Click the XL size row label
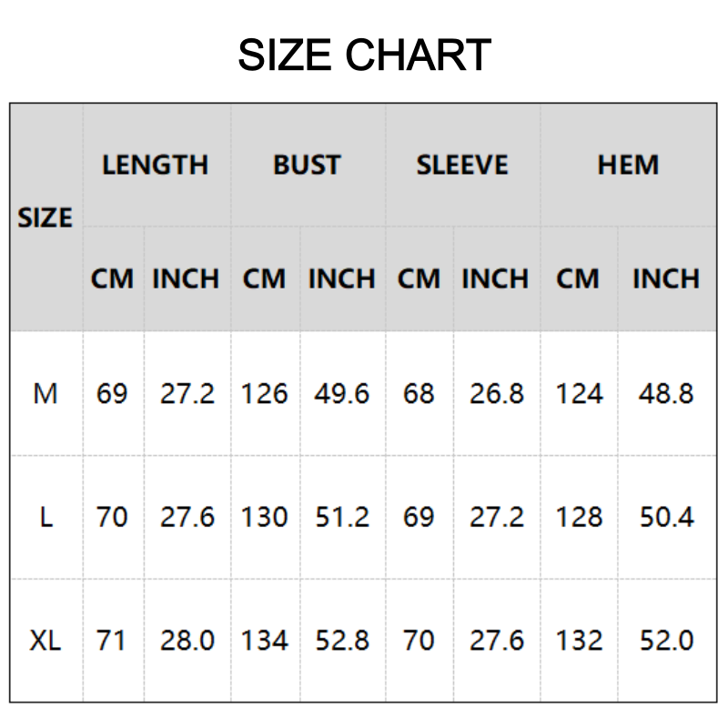 click(45, 641)
